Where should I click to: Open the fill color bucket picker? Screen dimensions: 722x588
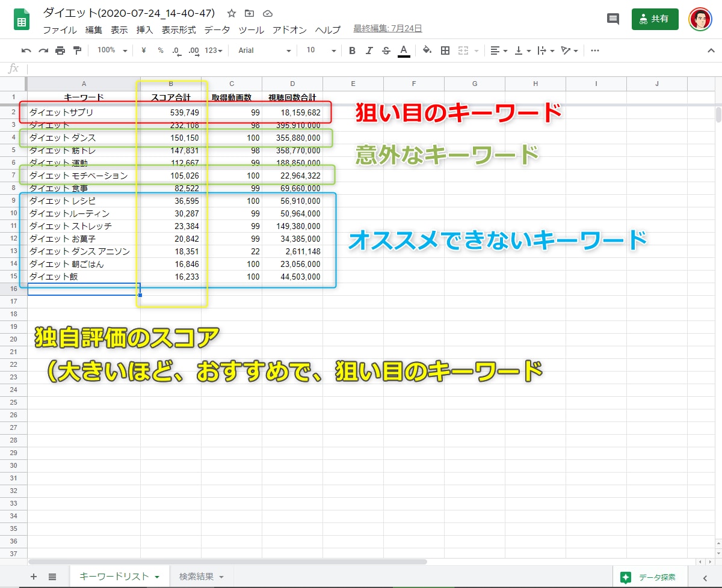[427, 51]
